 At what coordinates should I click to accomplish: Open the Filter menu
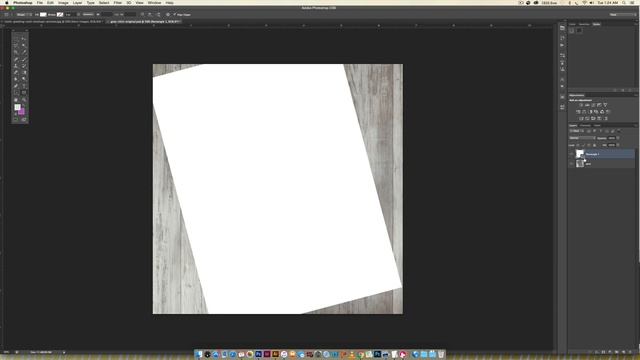click(118, 2)
